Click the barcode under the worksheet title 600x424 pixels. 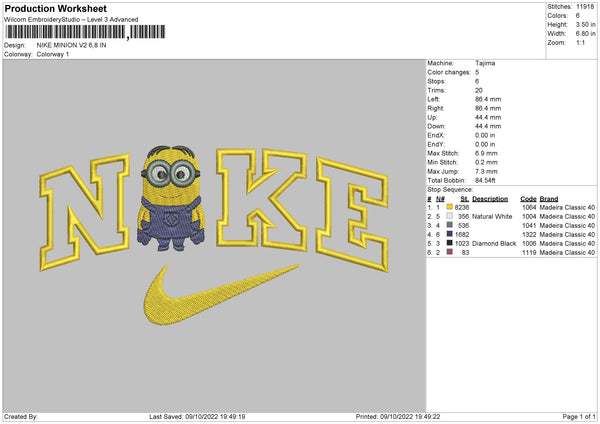click(85, 32)
